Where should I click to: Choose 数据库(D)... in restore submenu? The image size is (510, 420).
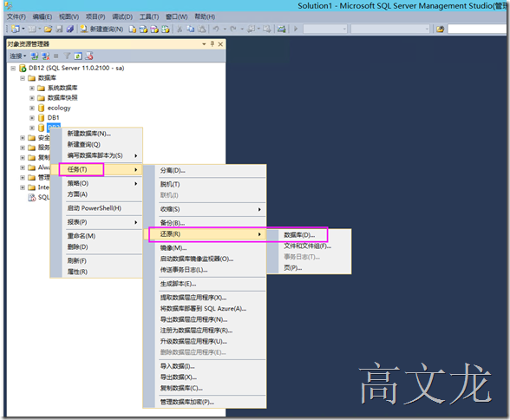299,235
